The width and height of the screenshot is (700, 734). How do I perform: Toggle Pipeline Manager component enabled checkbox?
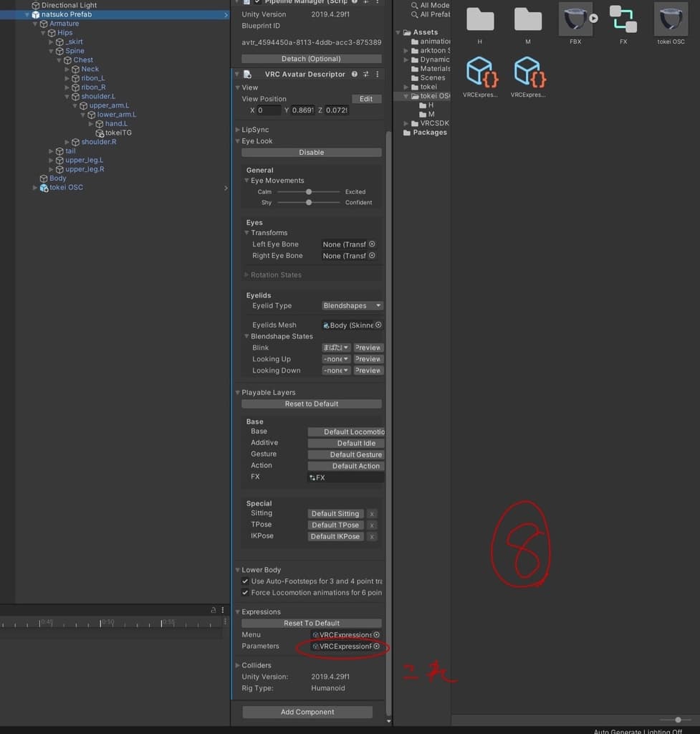(257, 2)
